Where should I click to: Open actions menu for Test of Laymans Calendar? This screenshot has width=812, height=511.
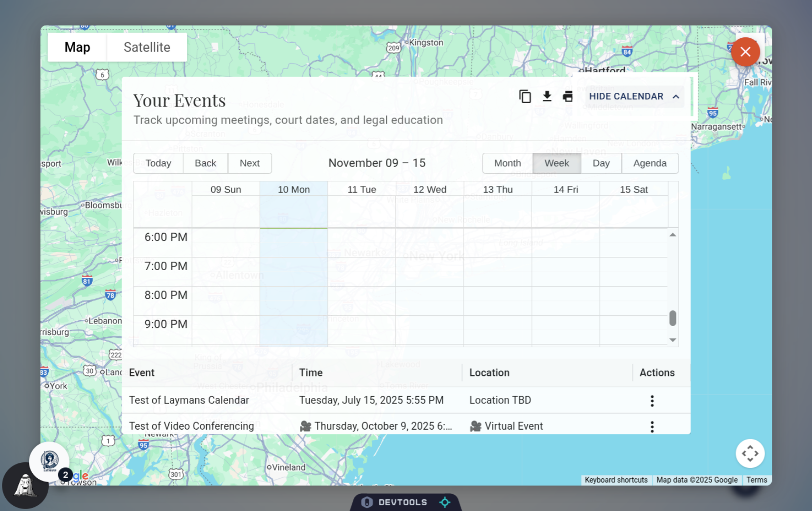pos(652,400)
